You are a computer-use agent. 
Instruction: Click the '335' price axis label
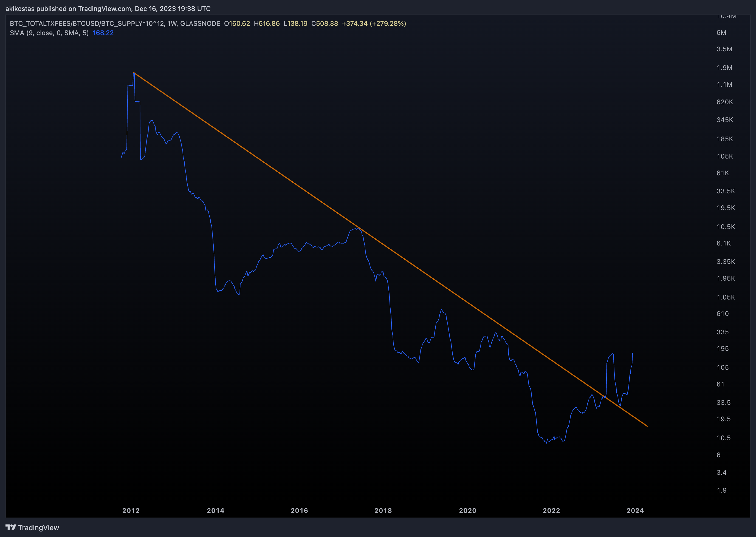[722, 332]
